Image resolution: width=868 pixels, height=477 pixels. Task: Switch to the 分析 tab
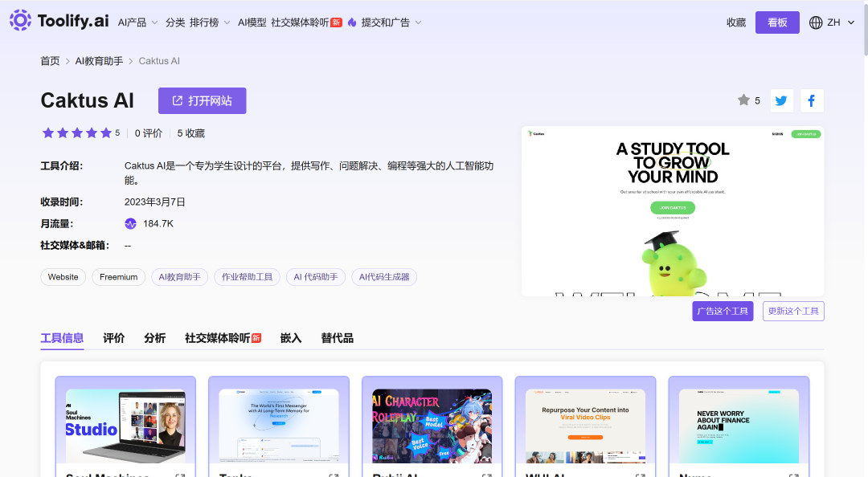[155, 338]
